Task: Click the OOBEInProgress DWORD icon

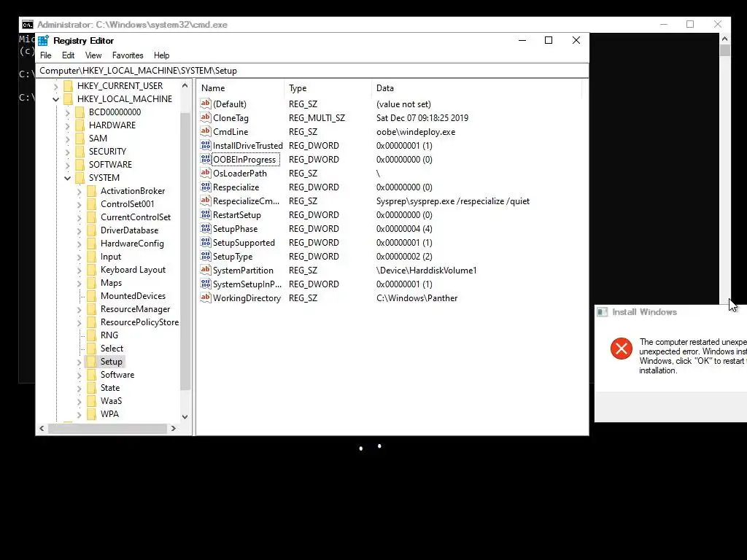Action: coord(205,158)
